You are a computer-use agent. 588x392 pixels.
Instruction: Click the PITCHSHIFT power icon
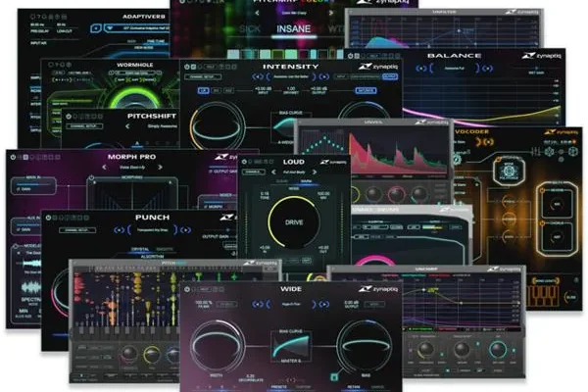coord(69,117)
